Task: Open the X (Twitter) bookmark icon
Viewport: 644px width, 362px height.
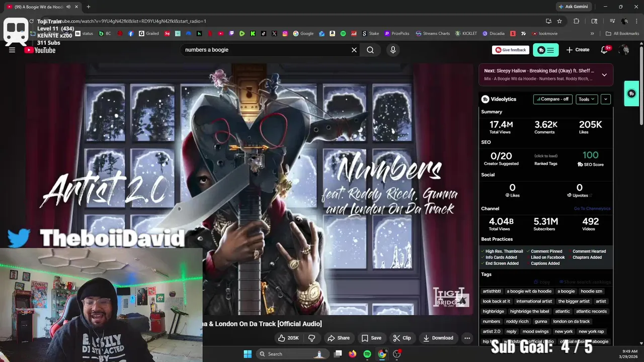Action: pos(274,34)
